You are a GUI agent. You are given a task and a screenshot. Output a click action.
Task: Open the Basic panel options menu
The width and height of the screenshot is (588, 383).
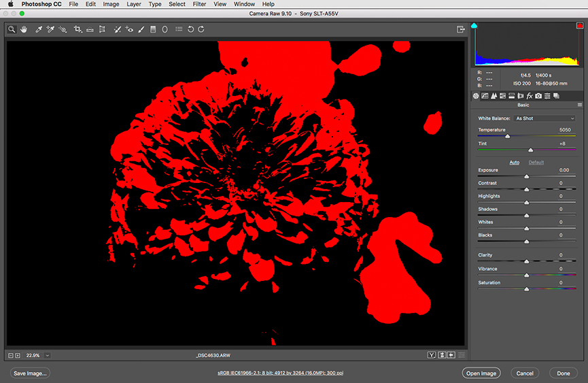[x=579, y=105]
